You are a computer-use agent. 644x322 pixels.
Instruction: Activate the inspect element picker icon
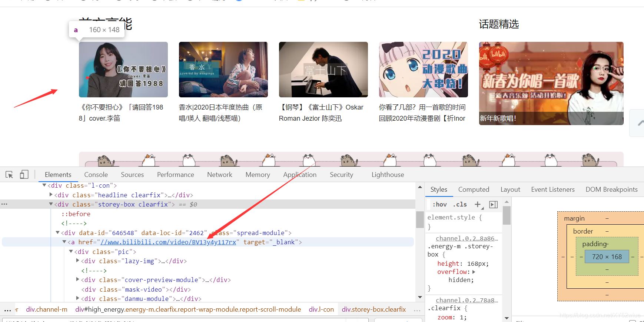[x=9, y=174]
